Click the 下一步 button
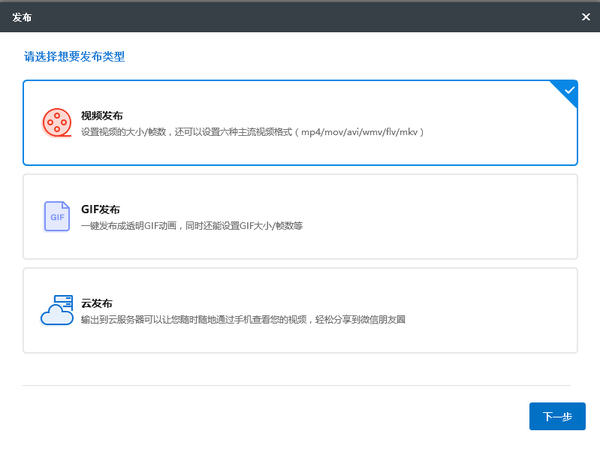The image size is (600, 452). 557,416
